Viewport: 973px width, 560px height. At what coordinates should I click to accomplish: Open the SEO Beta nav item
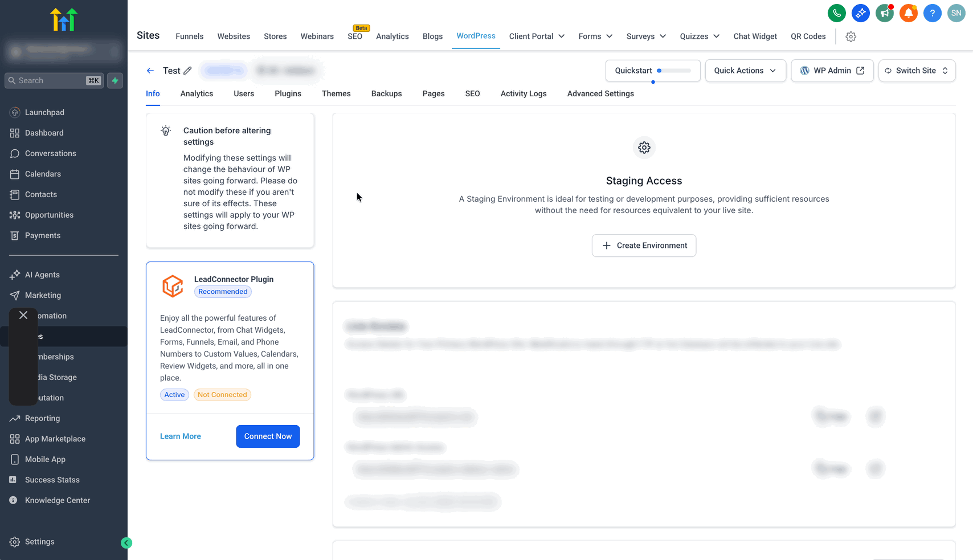355,36
